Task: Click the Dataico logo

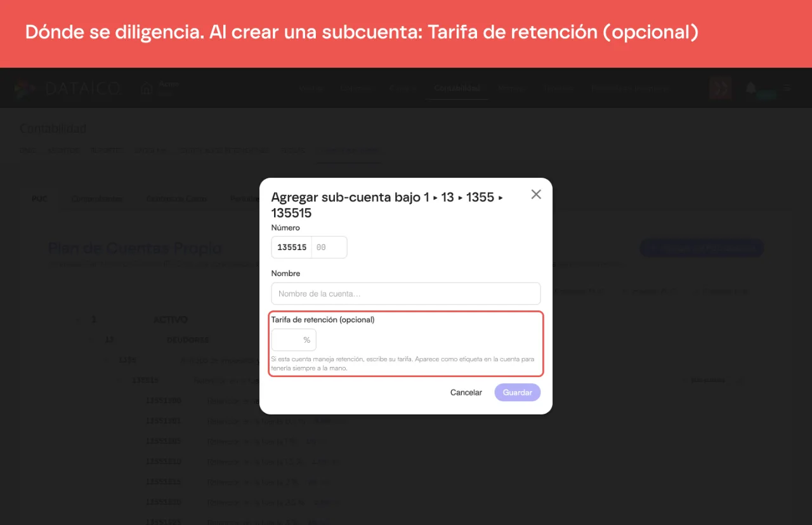Action: (x=68, y=89)
